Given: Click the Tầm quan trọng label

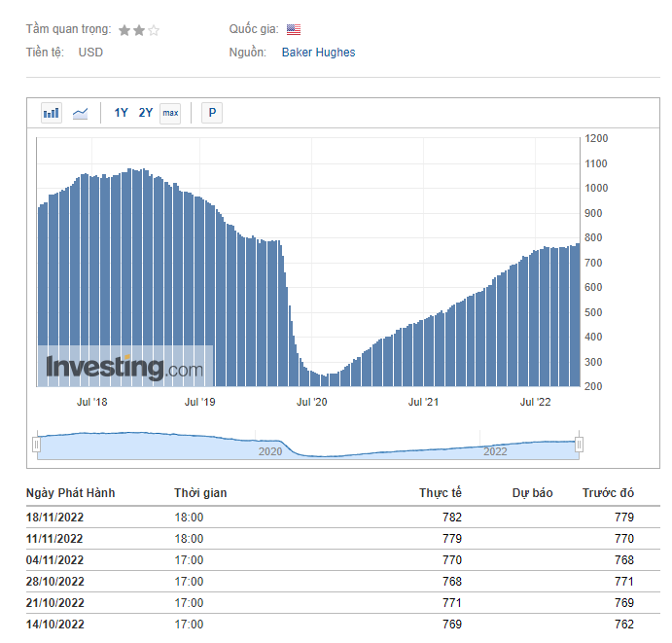Looking at the screenshot, I should coord(69,29).
